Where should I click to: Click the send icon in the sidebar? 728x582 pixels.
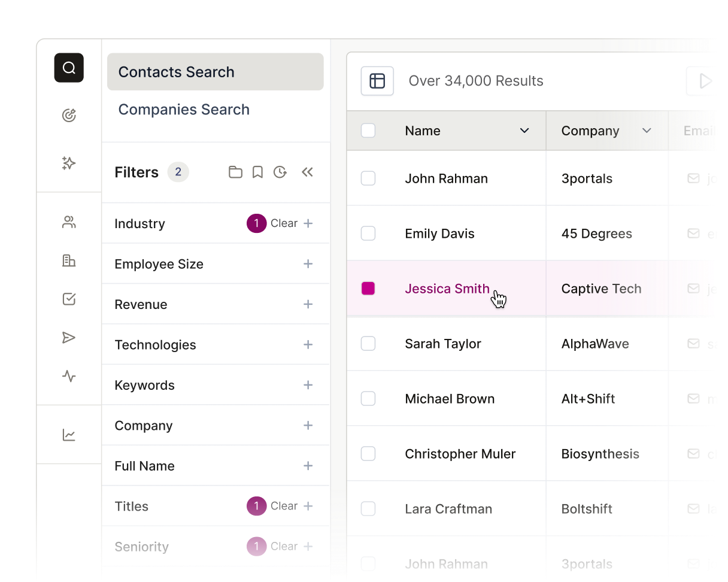click(x=69, y=338)
